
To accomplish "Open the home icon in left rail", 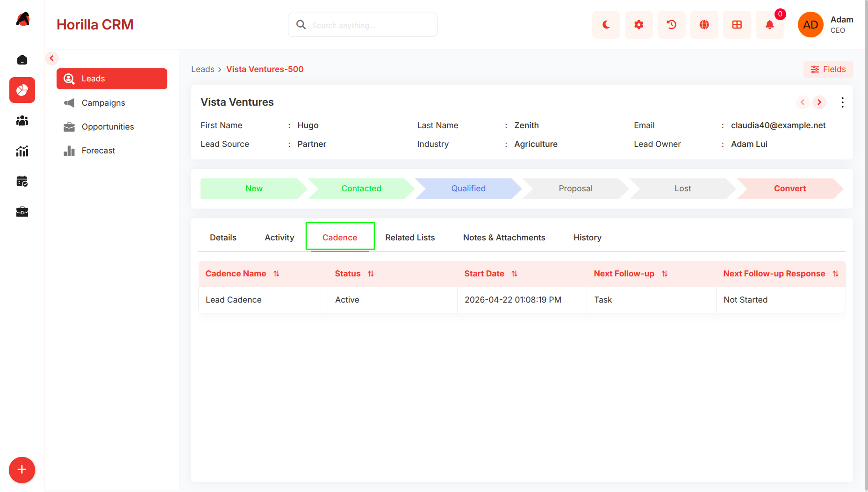I will [22, 60].
